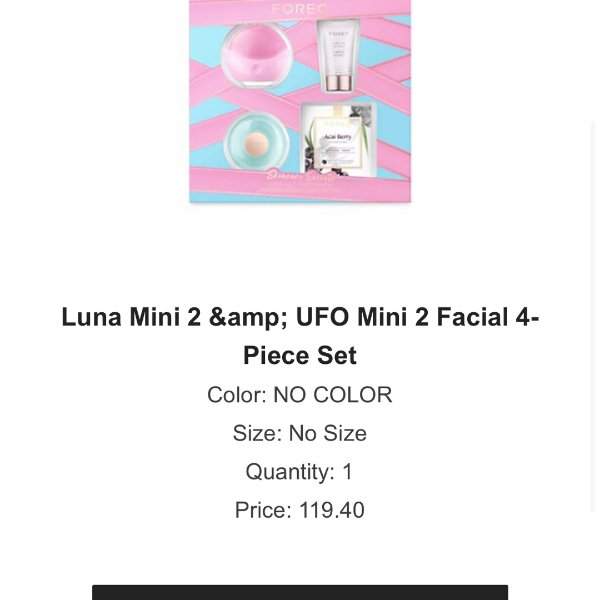Click the "Quantity:" label

pos(290,471)
